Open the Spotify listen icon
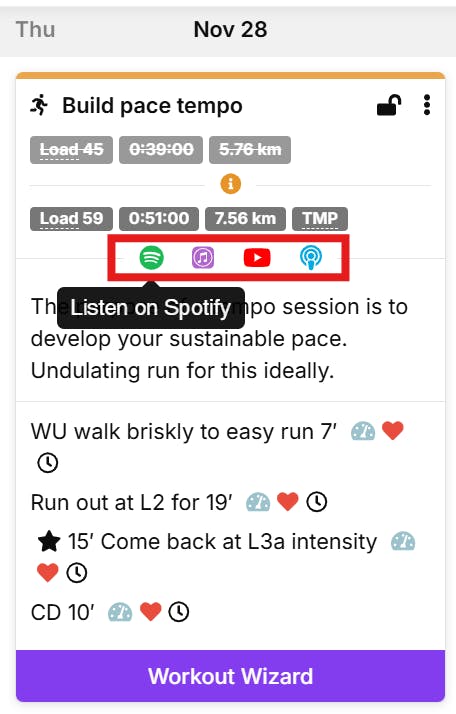 click(x=151, y=258)
